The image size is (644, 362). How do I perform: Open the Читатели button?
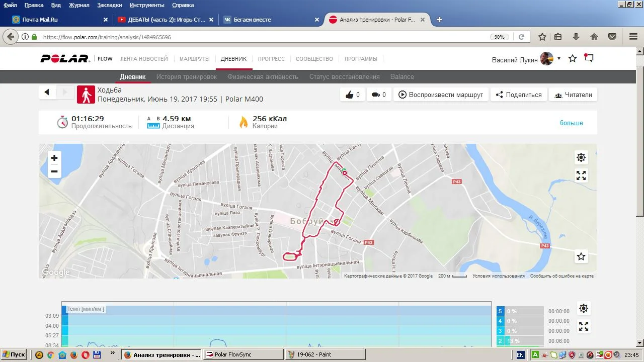click(573, 95)
